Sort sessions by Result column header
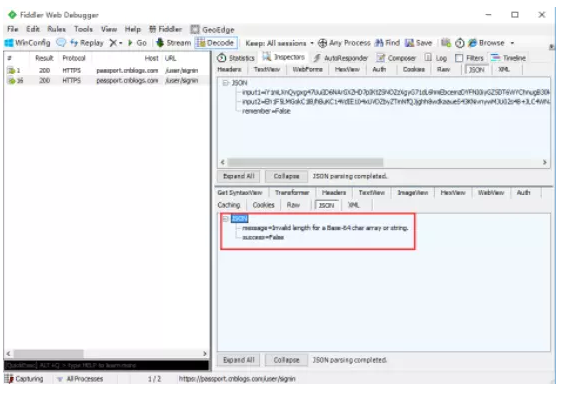 click(44, 58)
